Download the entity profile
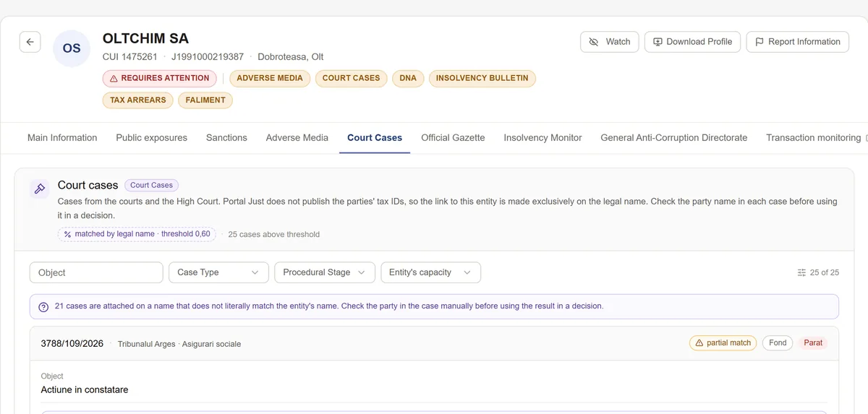Image resolution: width=868 pixels, height=414 pixels. click(692, 42)
